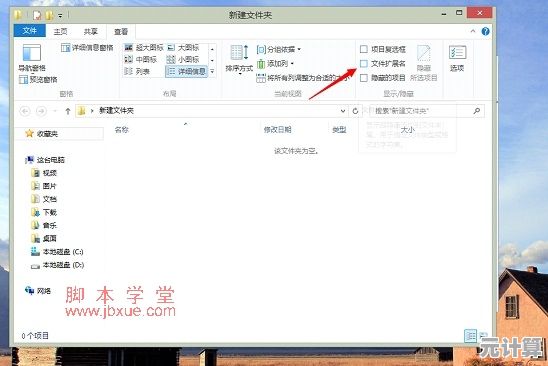
Task: Switch to details view status bar icon
Action: [470, 336]
